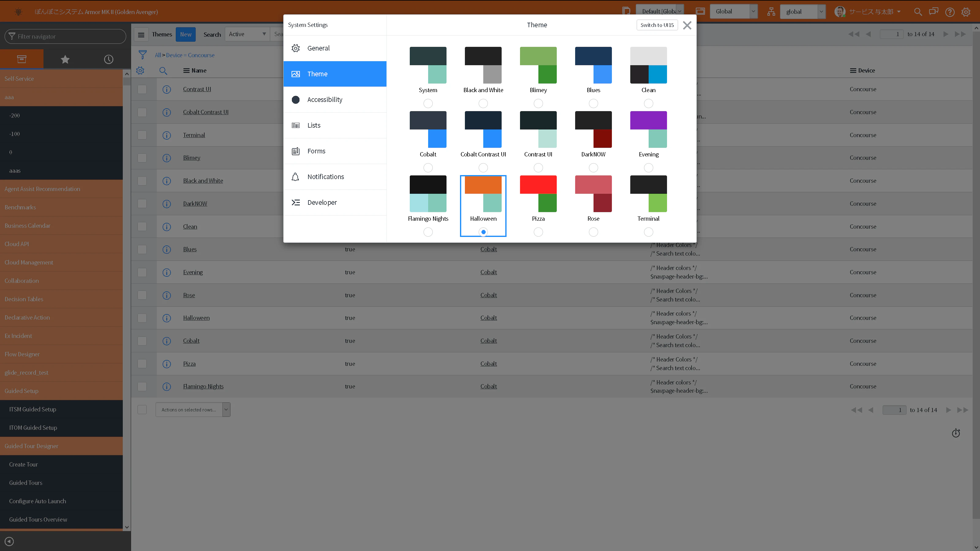
Task: Open the Name column options menu icon
Action: tap(186, 71)
